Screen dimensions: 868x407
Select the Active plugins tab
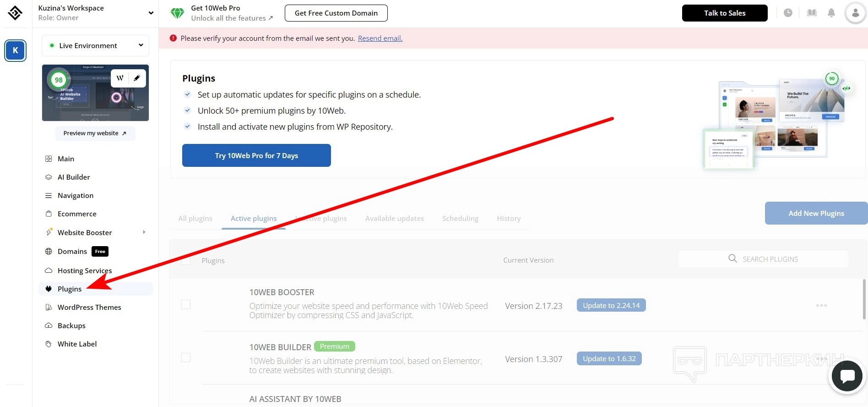click(x=254, y=218)
